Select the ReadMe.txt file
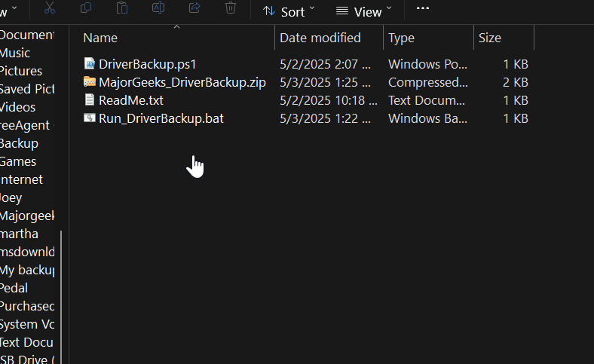The height and width of the screenshot is (364, 594). (x=130, y=100)
